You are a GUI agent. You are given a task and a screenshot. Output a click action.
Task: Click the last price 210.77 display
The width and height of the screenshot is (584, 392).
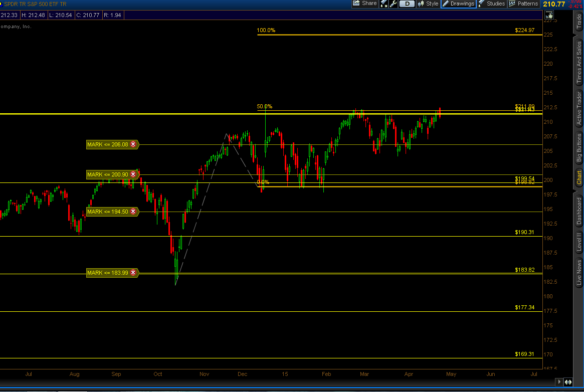tap(554, 4)
